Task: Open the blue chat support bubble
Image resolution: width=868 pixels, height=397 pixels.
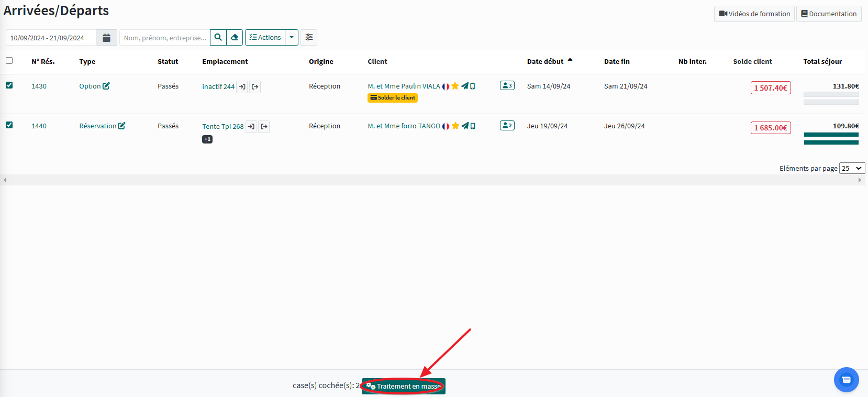Action: [x=846, y=380]
